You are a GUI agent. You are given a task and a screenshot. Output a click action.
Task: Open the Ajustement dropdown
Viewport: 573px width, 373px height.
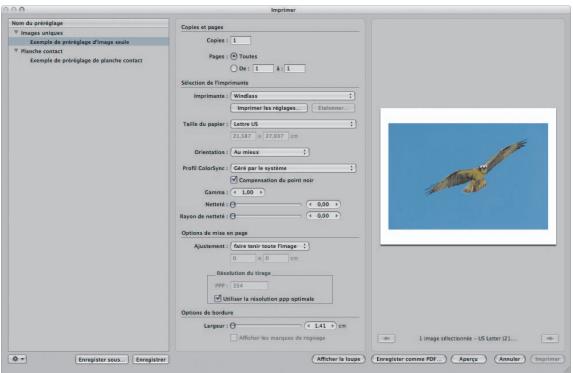pyautogui.click(x=270, y=246)
